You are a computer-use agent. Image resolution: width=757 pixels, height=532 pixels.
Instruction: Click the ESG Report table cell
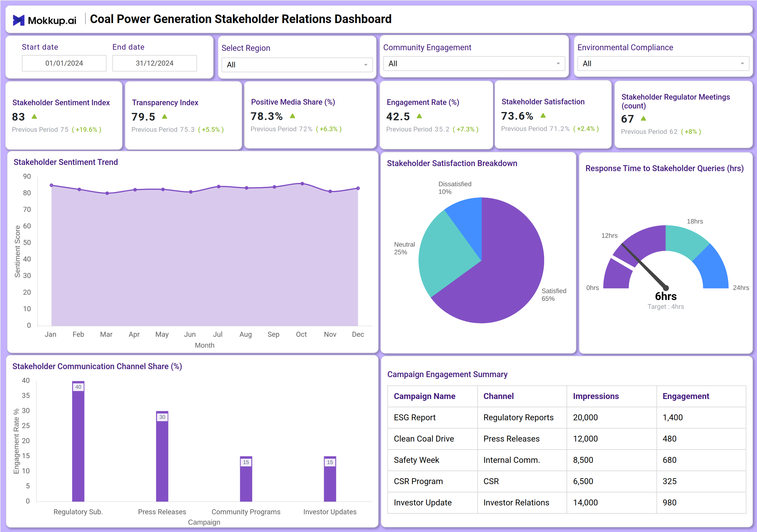(433, 418)
